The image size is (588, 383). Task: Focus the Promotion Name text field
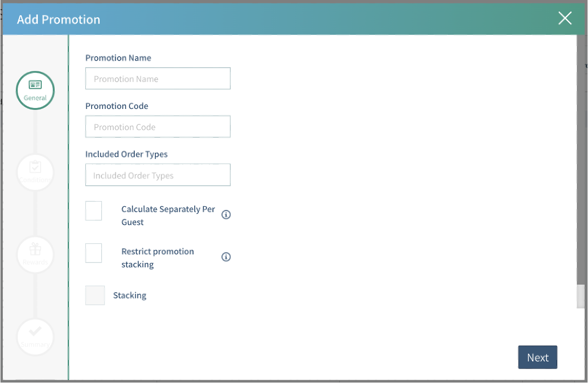[x=158, y=79]
